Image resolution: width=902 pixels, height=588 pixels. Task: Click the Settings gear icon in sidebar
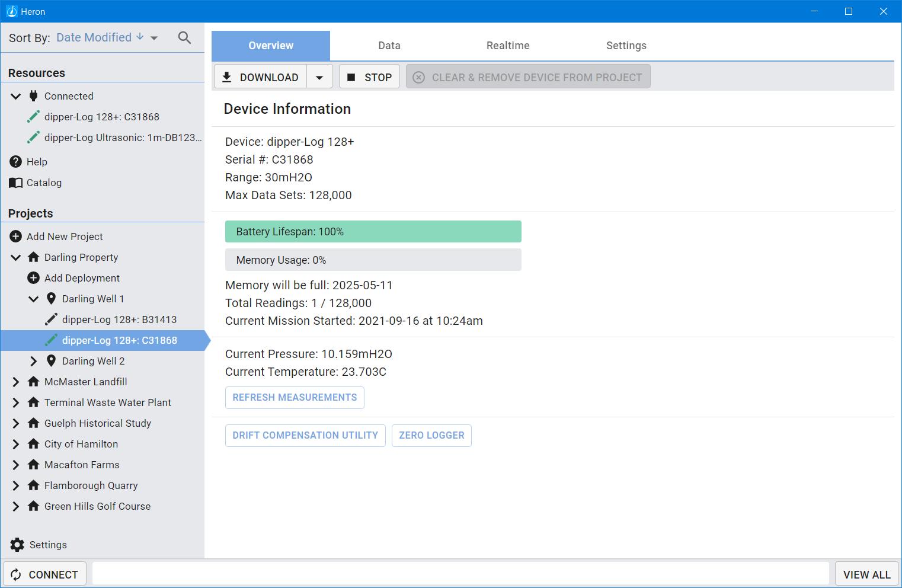pyautogui.click(x=17, y=545)
